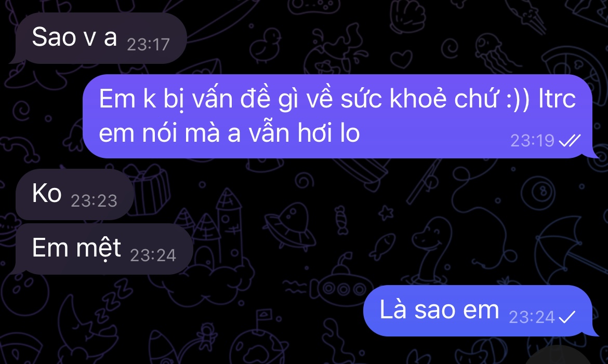608x364 pixels.
Task: Select the 'Ko' message bubble
Action: point(74,194)
